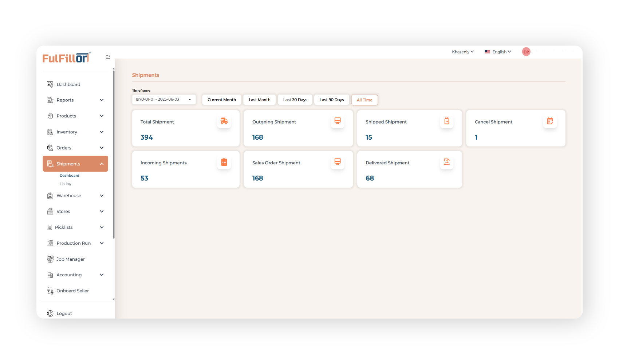Expand the Orders menu chevron
Image resolution: width=619 pixels, height=364 pixels.
point(102,148)
